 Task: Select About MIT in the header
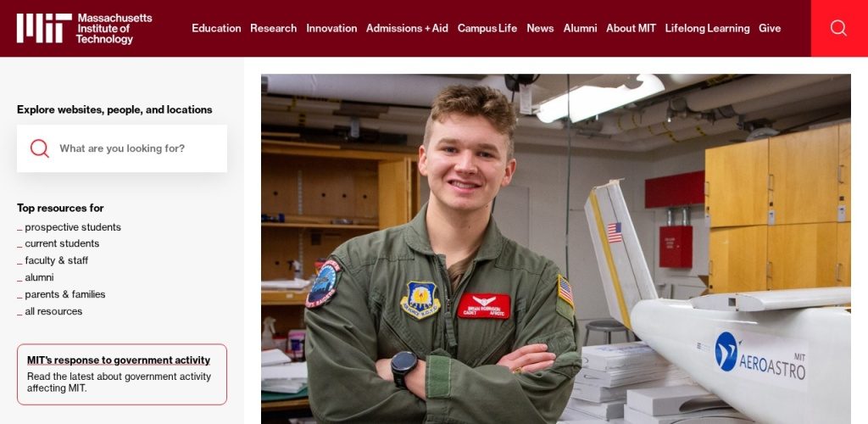tap(631, 28)
